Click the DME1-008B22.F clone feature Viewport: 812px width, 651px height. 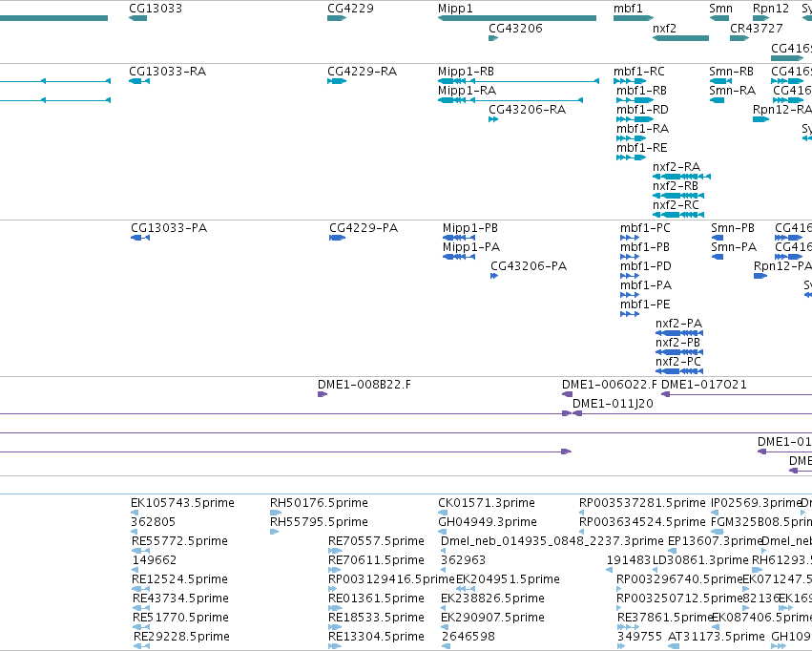323,394
